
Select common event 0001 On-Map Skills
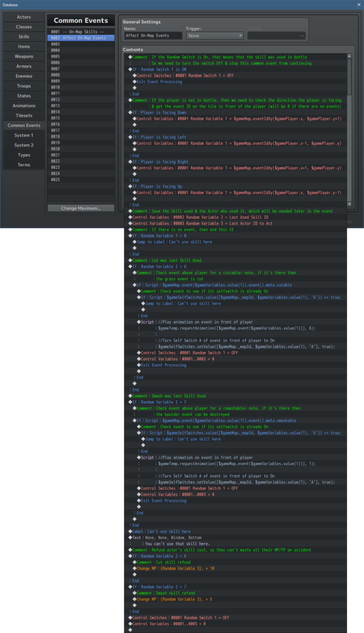coord(81,32)
